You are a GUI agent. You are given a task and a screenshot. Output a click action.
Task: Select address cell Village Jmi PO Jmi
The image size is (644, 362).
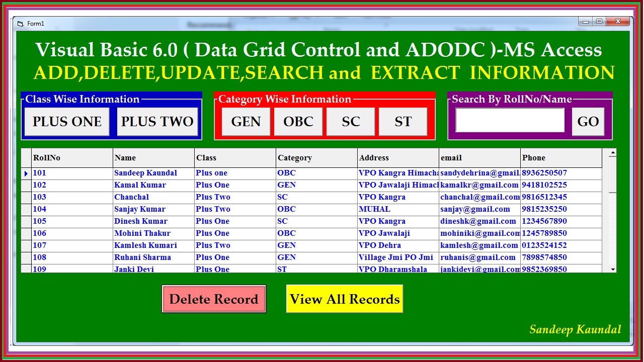click(x=398, y=257)
